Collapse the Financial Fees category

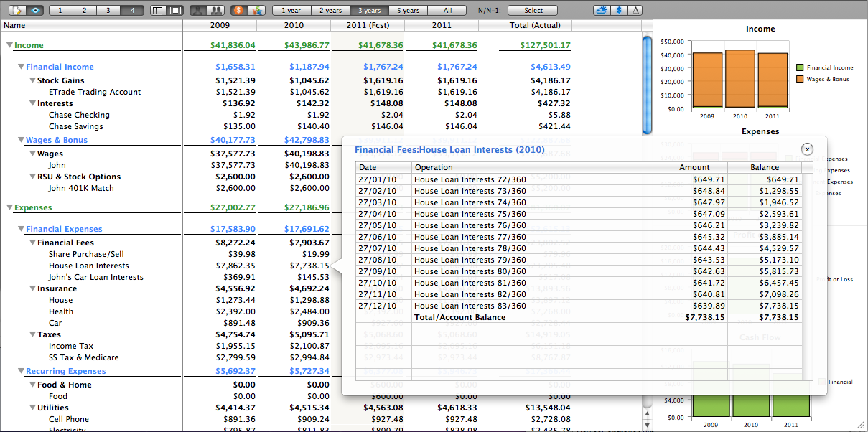[x=33, y=243]
